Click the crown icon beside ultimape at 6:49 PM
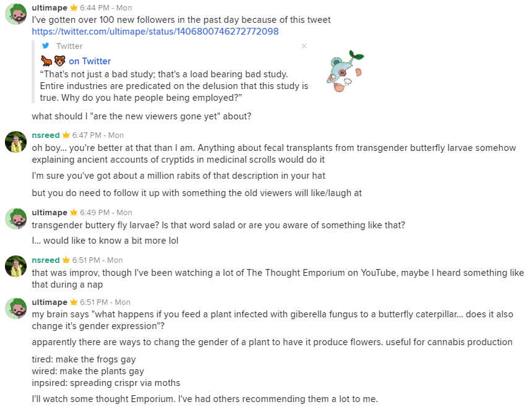This screenshot has height=407, width=532. tap(74, 213)
